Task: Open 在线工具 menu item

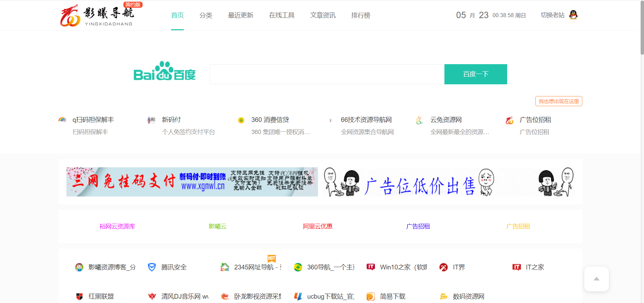Action: click(282, 15)
